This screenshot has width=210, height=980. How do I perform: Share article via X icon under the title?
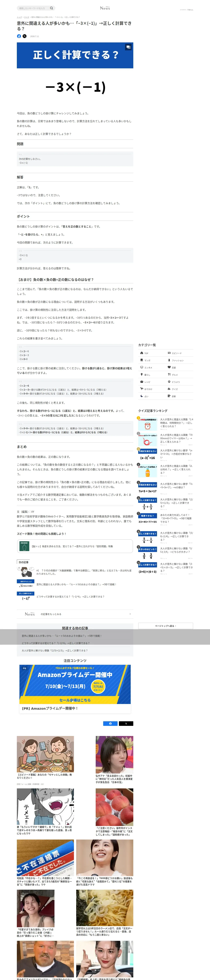click(x=24, y=36)
